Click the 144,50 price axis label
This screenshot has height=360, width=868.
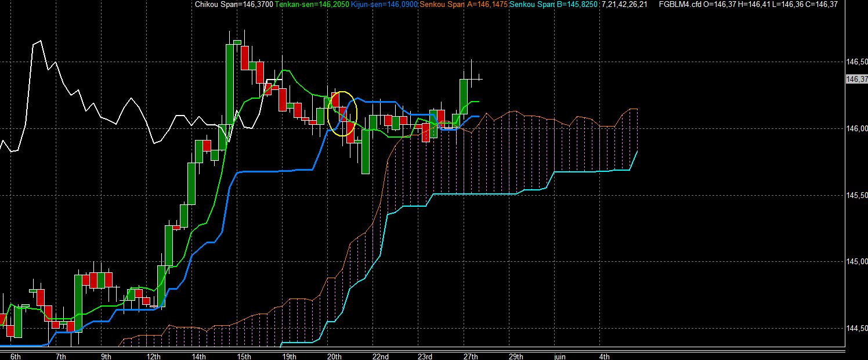[857, 329]
